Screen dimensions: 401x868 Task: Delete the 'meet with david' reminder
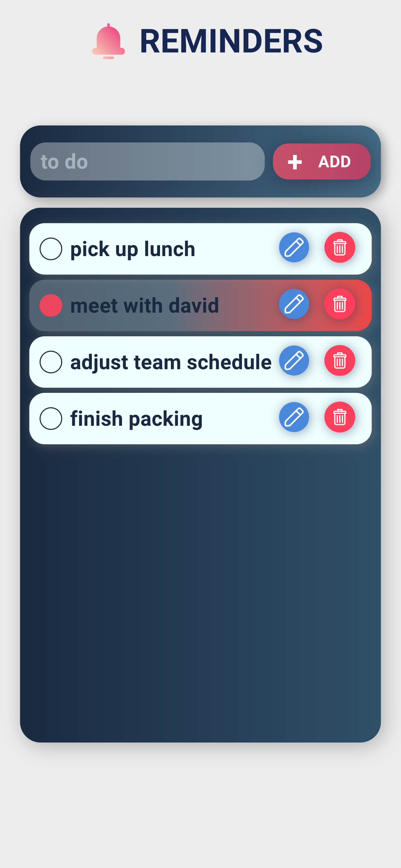pyautogui.click(x=340, y=304)
